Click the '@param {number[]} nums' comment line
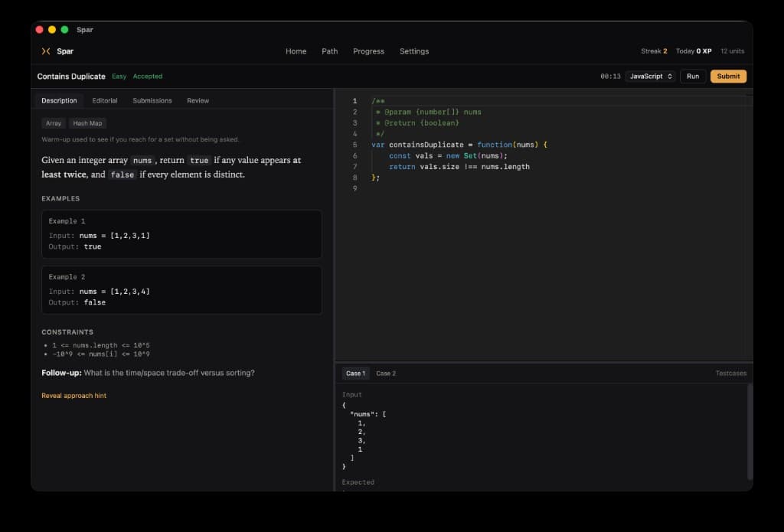 pos(429,112)
